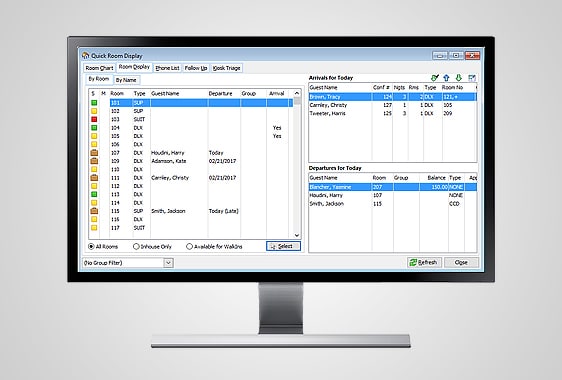Open the Phone List tab
The image size is (562, 380).
pyautogui.click(x=167, y=68)
